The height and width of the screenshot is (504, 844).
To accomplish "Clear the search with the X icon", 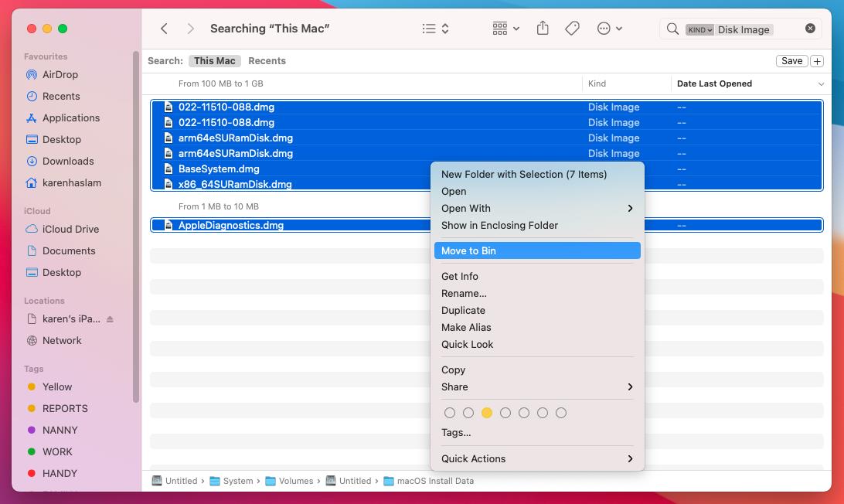I will (810, 29).
